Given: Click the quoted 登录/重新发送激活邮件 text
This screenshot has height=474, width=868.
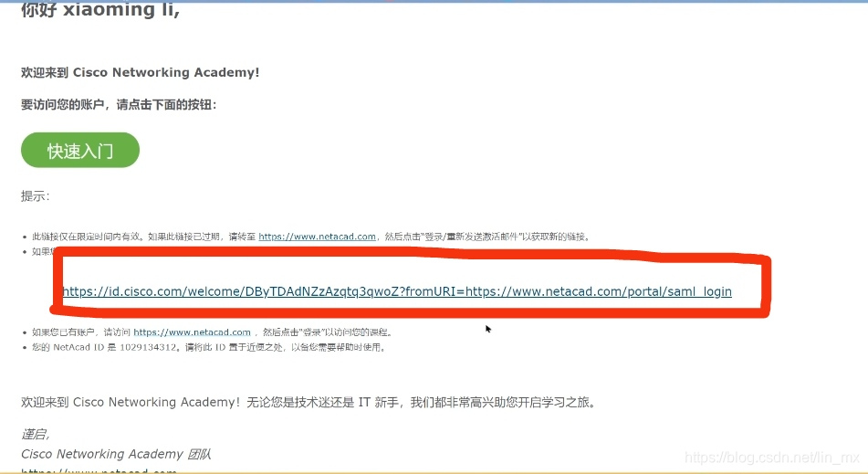Looking at the screenshot, I should 470,237.
